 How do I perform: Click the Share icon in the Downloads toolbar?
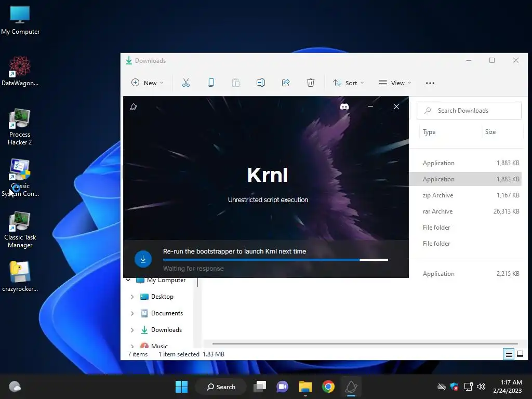[x=286, y=83]
